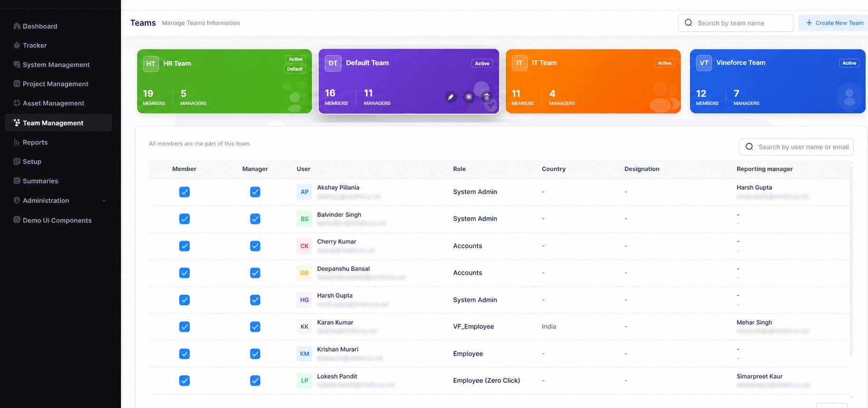
Task: Open the Summaries menu item
Action: click(58, 181)
